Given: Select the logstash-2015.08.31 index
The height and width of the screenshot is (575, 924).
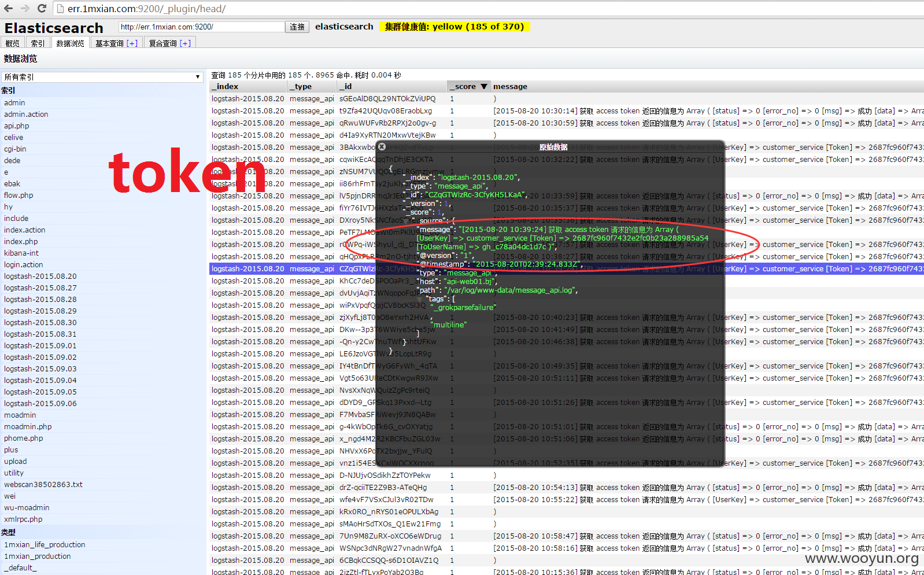Looking at the screenshot, I should (x=40, y=334).
